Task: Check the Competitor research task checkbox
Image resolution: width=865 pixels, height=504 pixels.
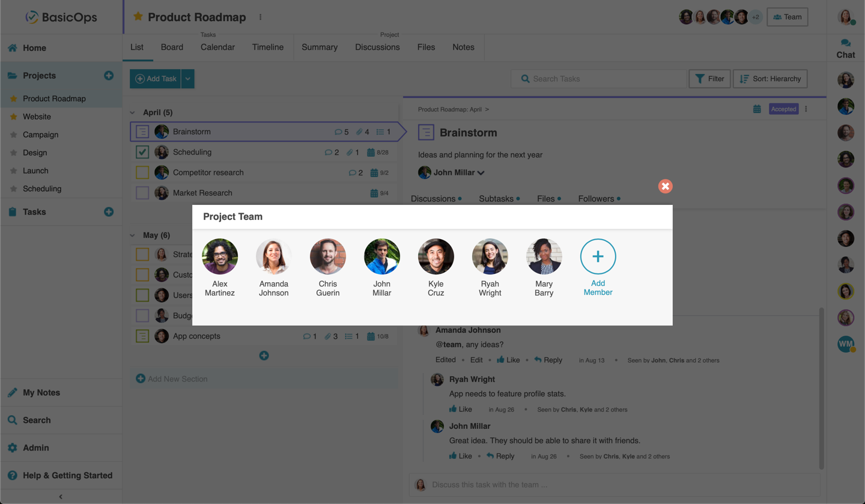Action: click(142, 173)
